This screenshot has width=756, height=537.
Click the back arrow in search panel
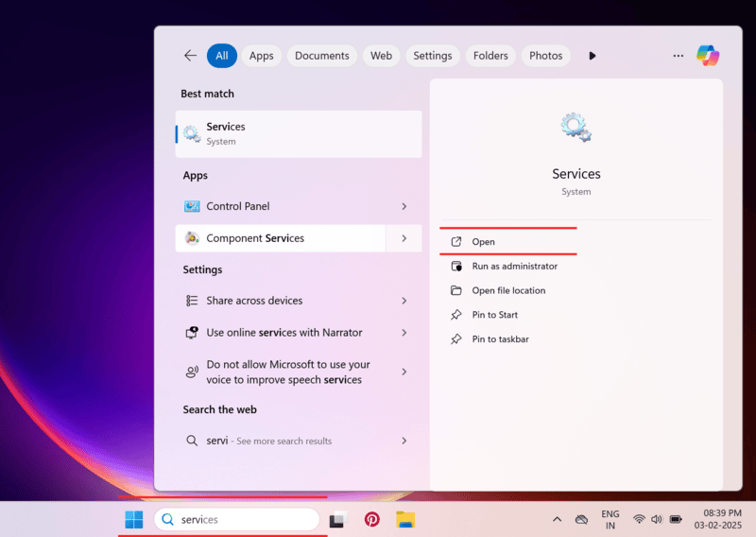(x=190, y=56)
